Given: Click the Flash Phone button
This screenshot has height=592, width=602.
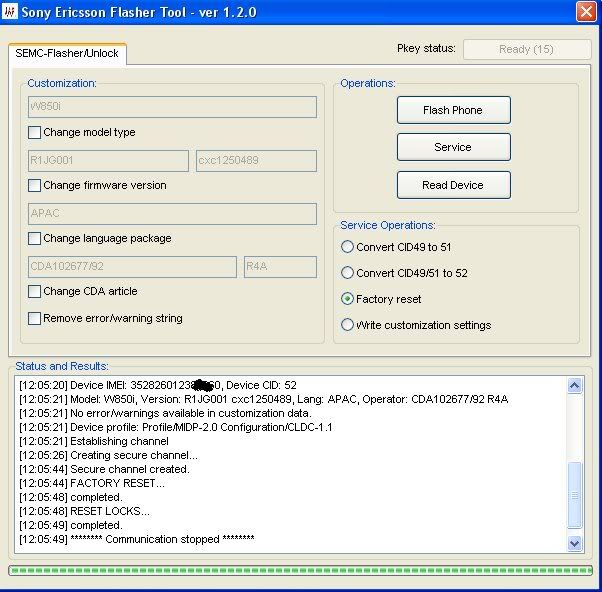Looking at the screenshot, I should tap(454, 110).
